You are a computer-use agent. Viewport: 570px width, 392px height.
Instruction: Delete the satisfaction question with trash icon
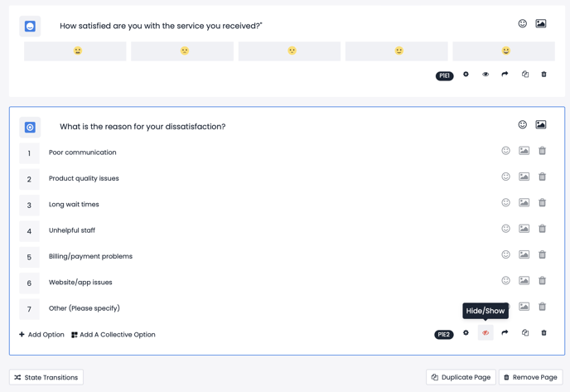[x=543, y=75]
